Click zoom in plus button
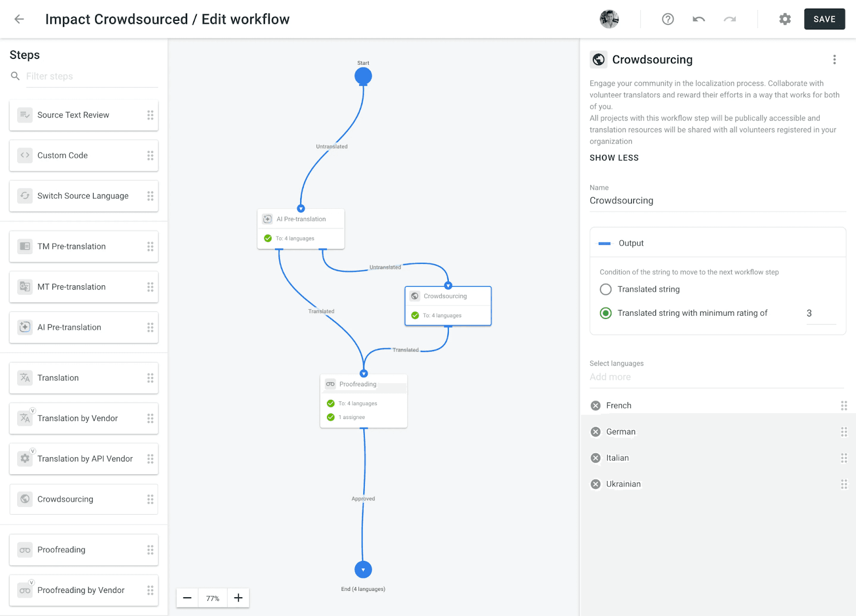 (x=239, y=598)
